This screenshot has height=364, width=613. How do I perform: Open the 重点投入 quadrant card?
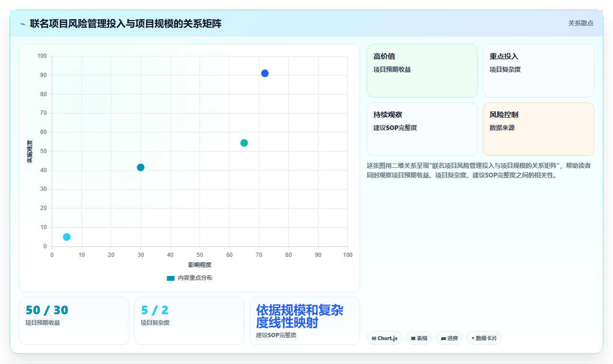(x=538, y=71)
